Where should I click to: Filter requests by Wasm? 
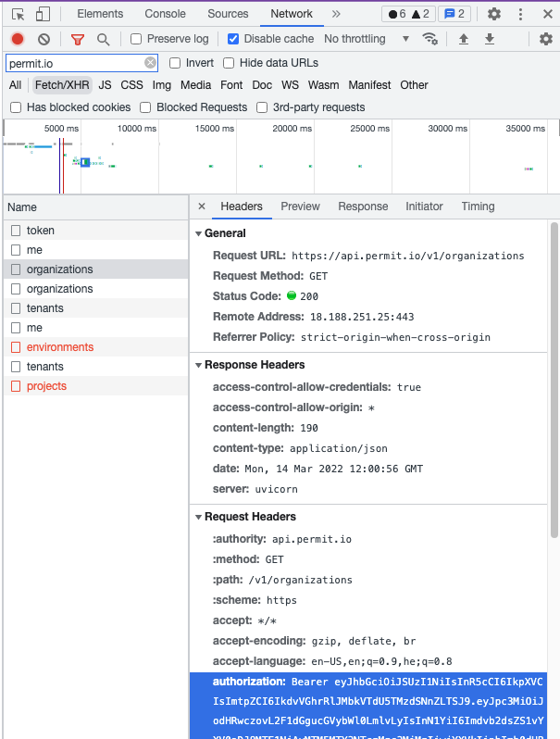[x=324, y=85]
